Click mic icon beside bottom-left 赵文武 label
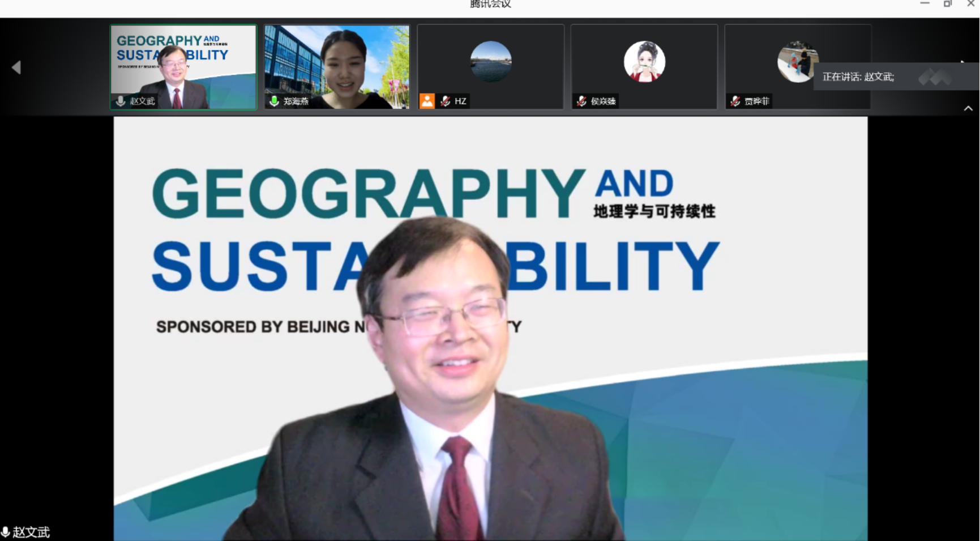Viewport: 980px width, 541px height. click(6, 532)
